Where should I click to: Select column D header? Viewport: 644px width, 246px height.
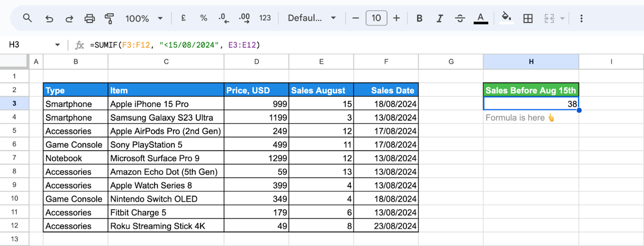click(256, 62)
